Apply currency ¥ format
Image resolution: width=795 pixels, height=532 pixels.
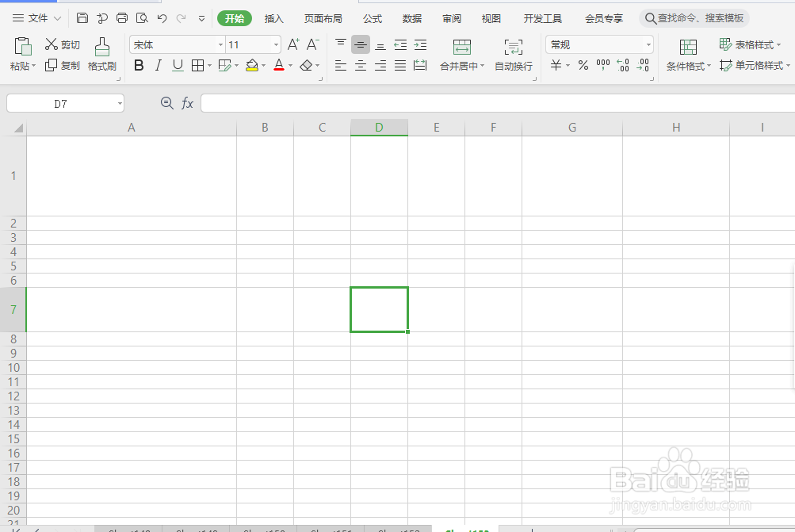click(x=556, y=66)
